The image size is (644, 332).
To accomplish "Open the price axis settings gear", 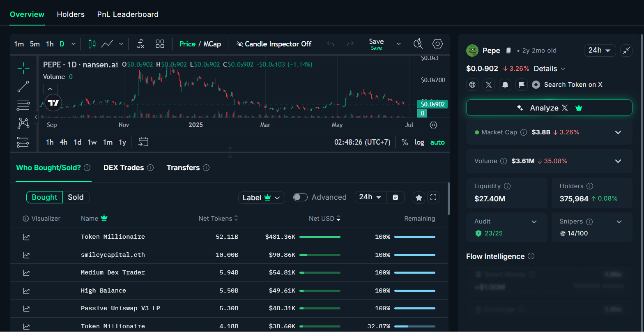I will (433, 125).
